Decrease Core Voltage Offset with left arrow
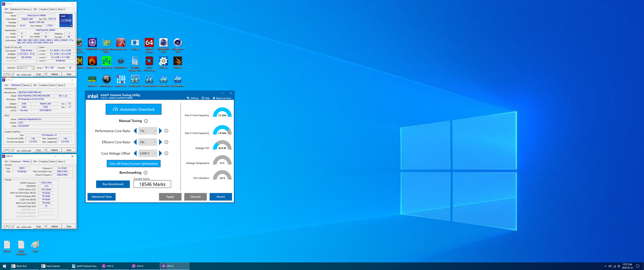 [x=135, y=153]
